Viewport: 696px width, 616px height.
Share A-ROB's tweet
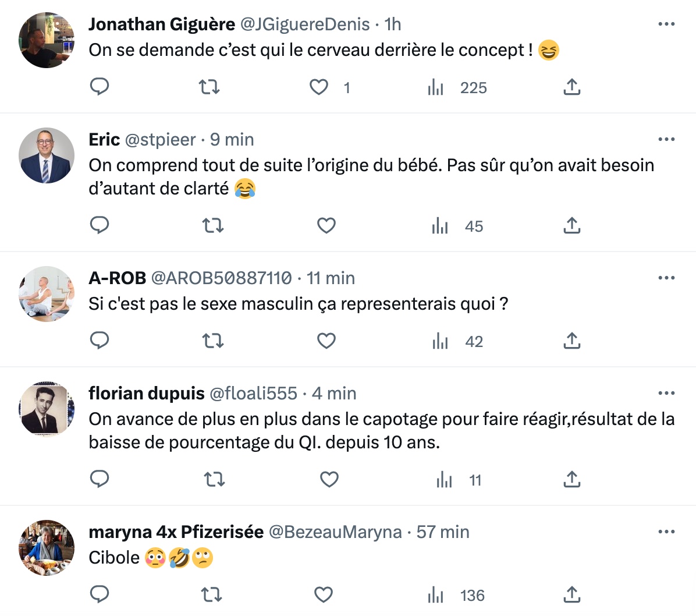tap(572, 341)
